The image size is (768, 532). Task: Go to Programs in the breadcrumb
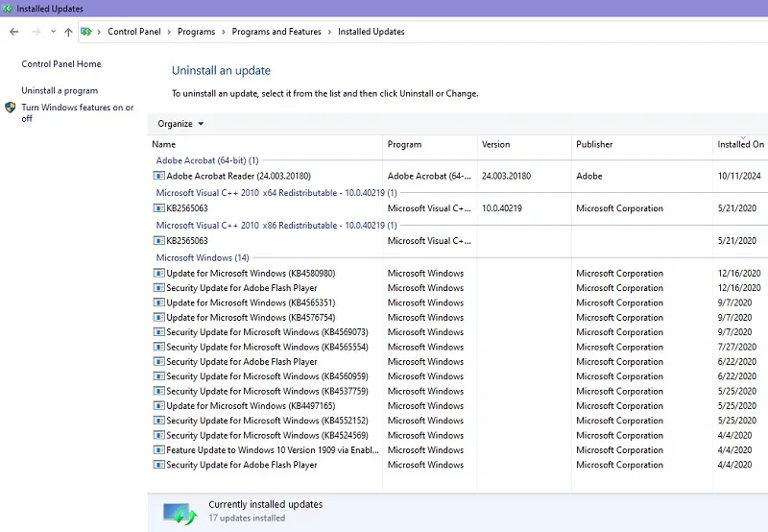[x=196, y=32]
